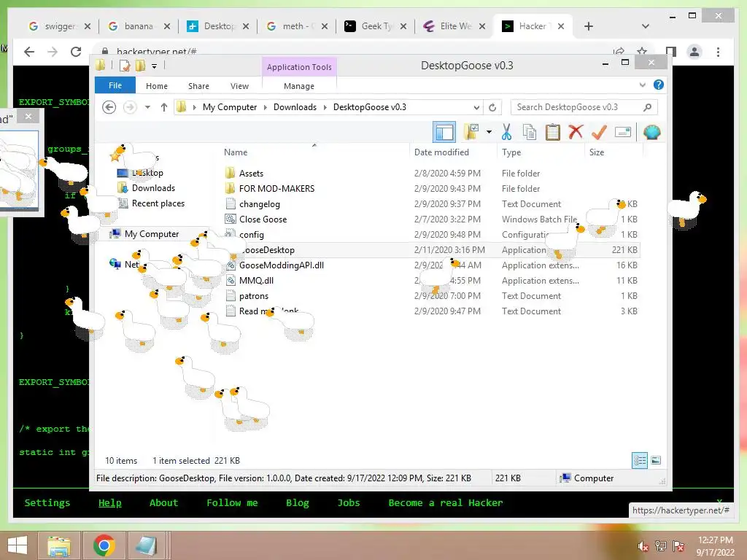Image resolution: width=747 pixels, height=560 pixels.
Task: Select the Close Goose batch file
Action: tap(263, 219)
